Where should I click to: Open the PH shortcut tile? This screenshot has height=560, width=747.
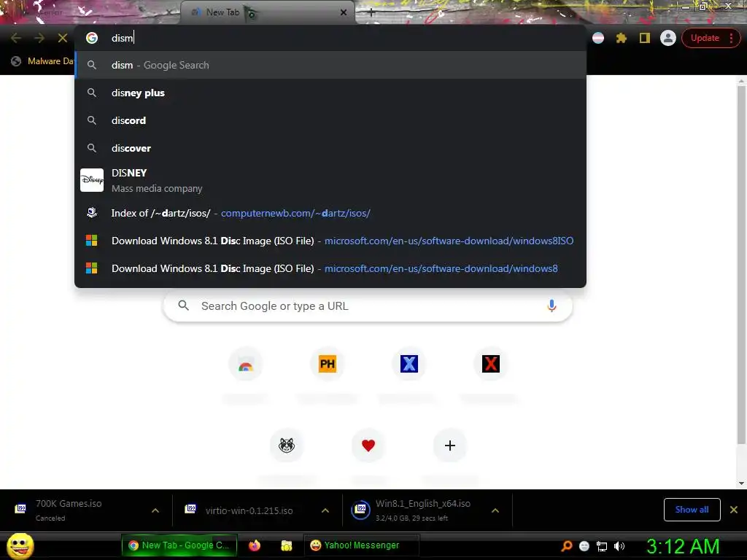click(x=328, y=365)
